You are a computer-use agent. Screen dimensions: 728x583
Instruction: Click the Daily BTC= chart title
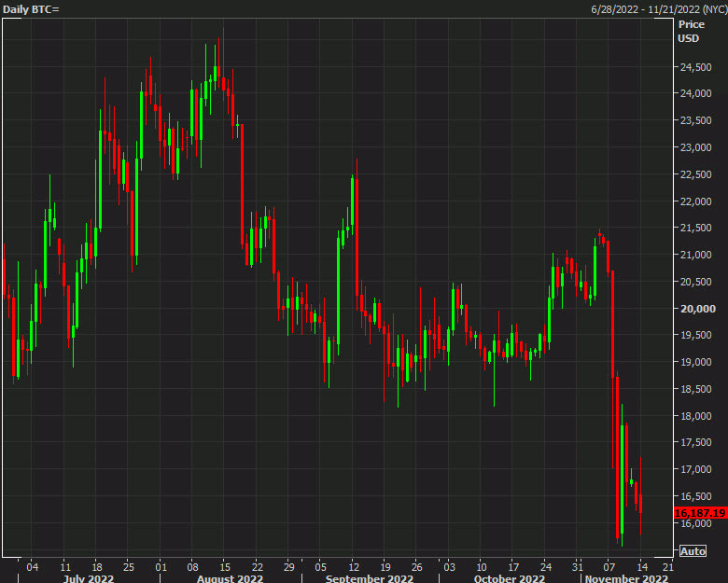point(32,8)
